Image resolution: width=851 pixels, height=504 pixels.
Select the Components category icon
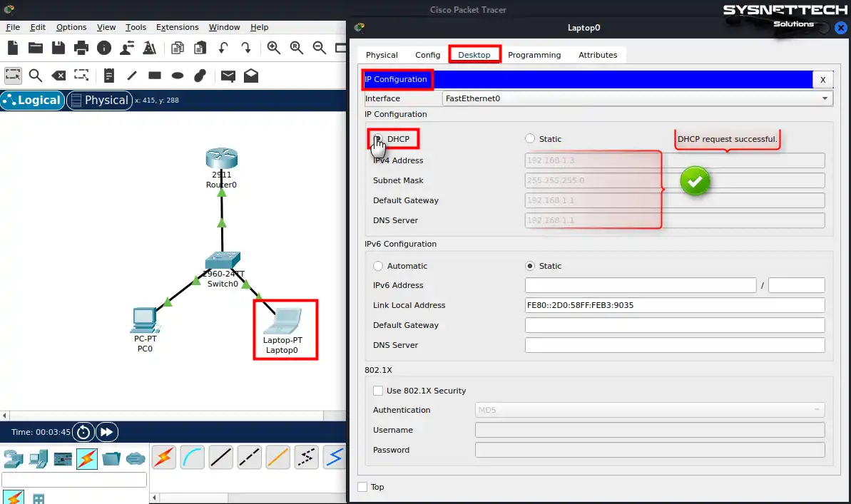[x=62, y=459]
